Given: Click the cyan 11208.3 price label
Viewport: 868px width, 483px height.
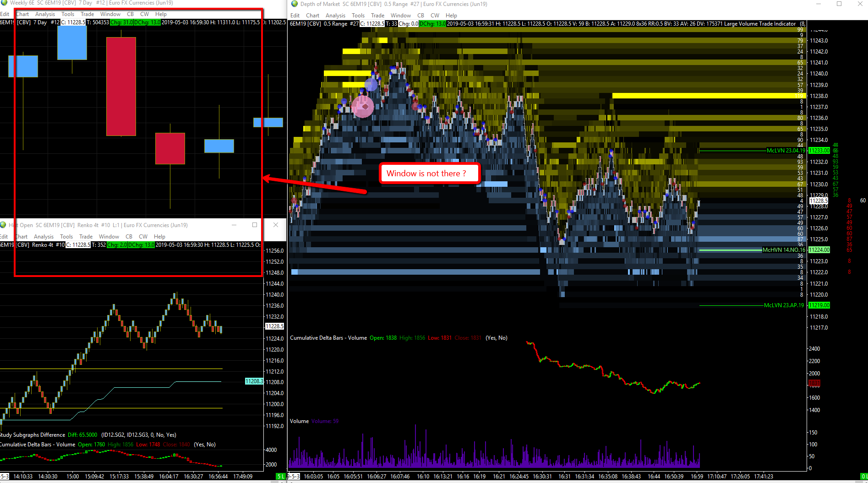Looking at the screenshot, I should tap(254, 381).
